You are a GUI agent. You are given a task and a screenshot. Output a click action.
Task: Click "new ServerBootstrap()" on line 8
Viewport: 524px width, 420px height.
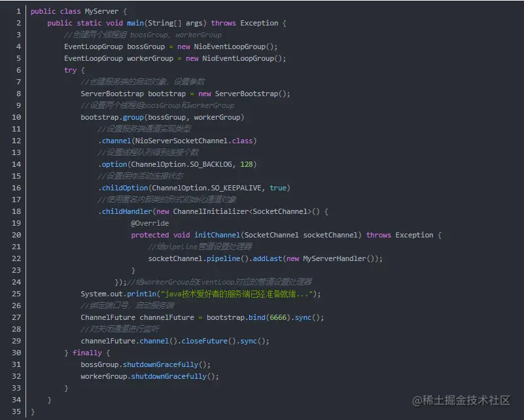click(x=243, y=94)
